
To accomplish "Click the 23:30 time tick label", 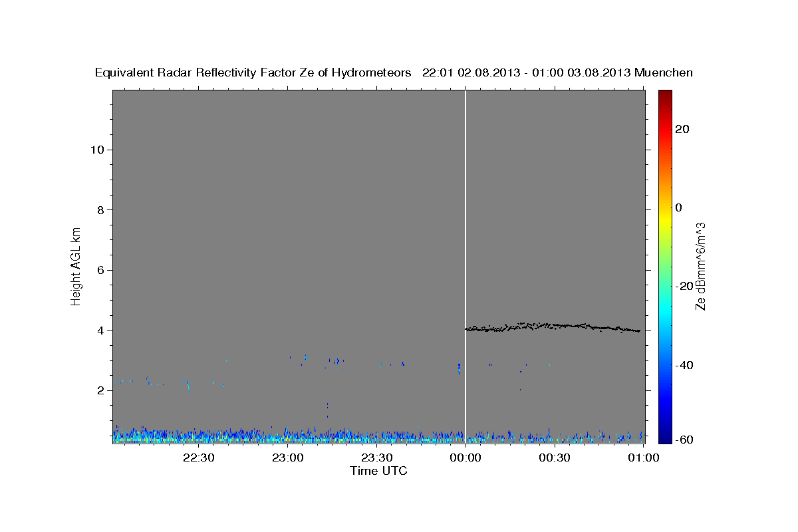I will 376,458.
